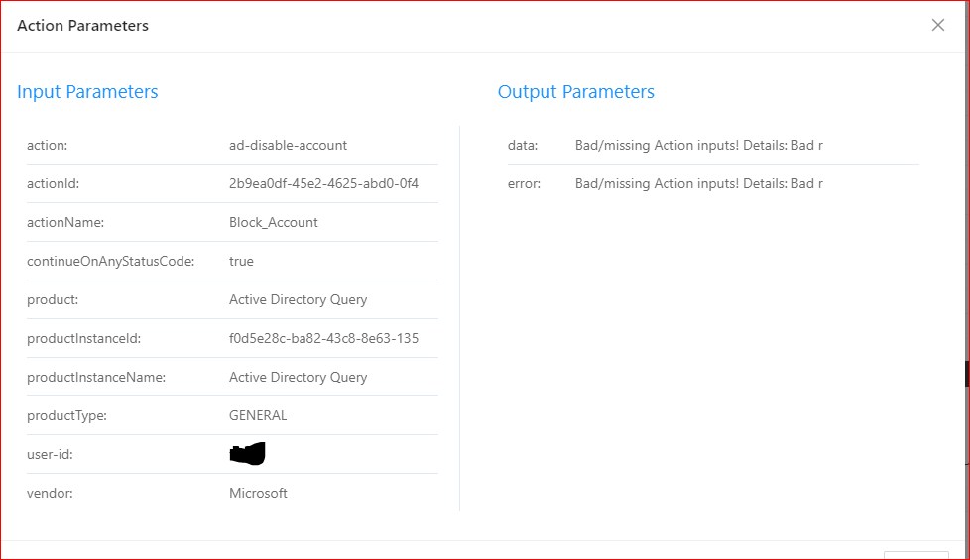Select the productInstanceName value Active Directory Query
970x560 pixels.
click(298, 377)
